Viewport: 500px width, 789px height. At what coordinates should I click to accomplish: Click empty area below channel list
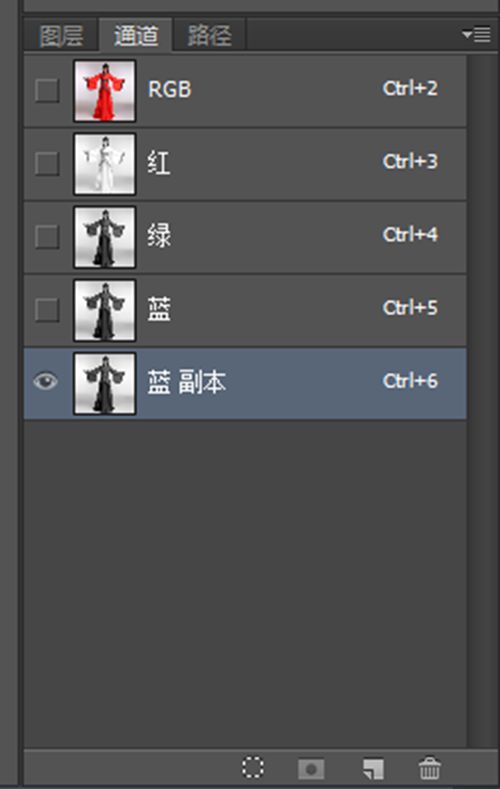tap(245, 584)
